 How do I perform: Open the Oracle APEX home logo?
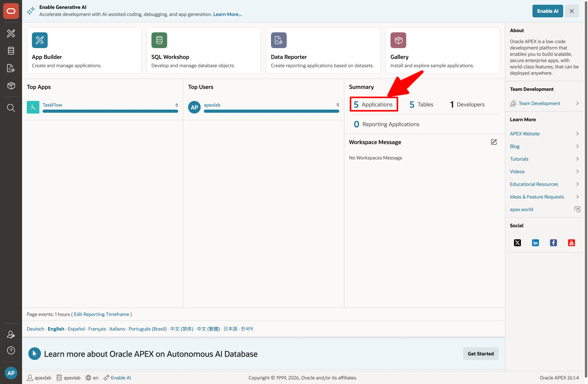(11, 11)
